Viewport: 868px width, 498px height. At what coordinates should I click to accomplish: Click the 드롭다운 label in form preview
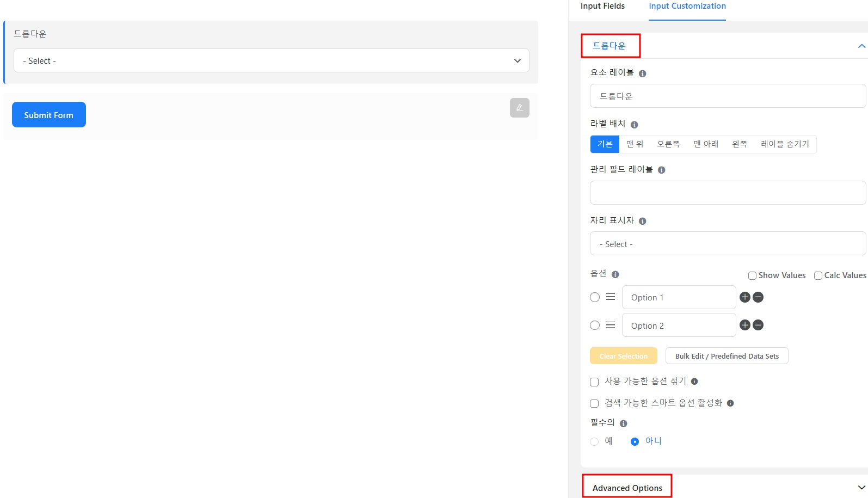click(30, 34)
